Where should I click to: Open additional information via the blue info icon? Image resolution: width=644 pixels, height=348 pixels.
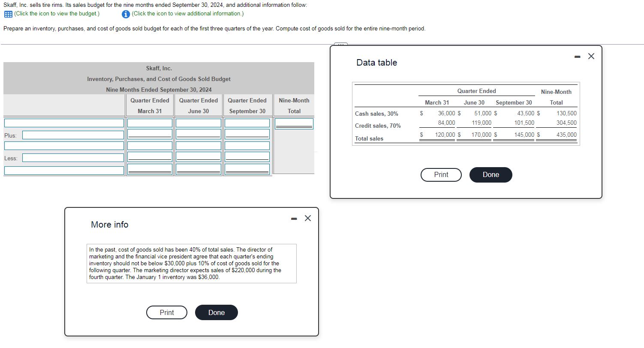(x=126, y=14)
